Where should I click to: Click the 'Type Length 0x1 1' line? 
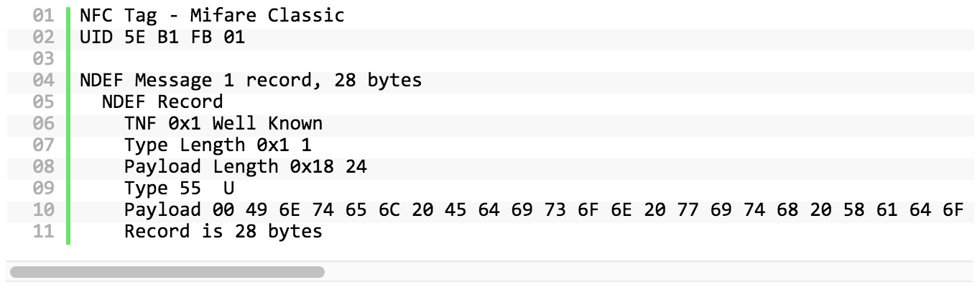coord(218,145)
